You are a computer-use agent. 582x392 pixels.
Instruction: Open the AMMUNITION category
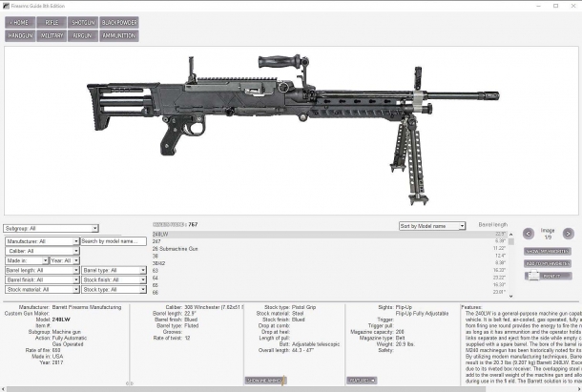[119, 35]
